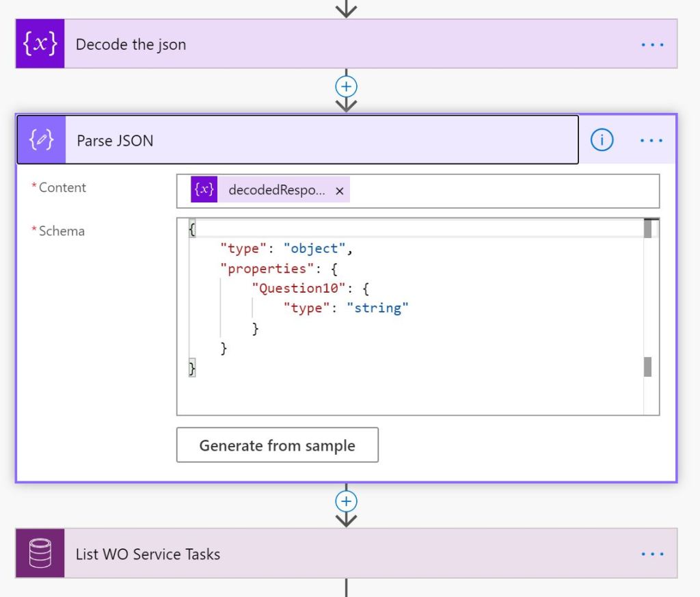Click the Decode the json variable icon

40,44
